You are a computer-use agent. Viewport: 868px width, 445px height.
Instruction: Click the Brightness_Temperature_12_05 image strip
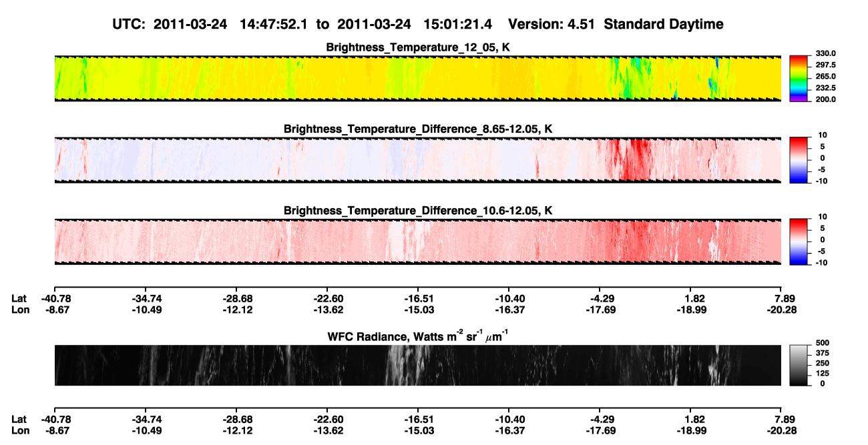(x=418, y=78)
